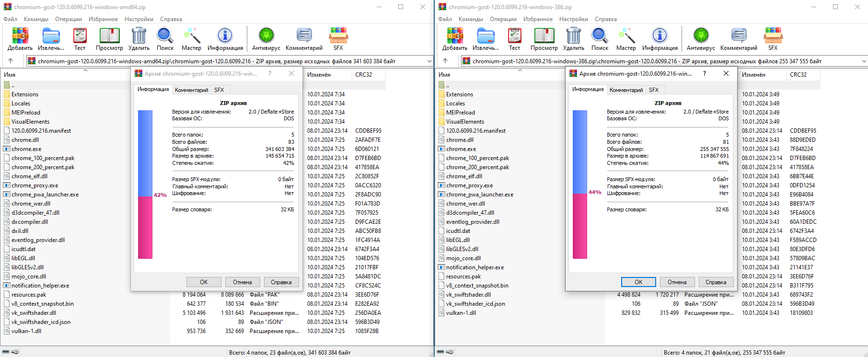Switch to the Комментарий tab in the amd64 dialog
Viewport: 868px width, 357px height.
pos(191,90)
